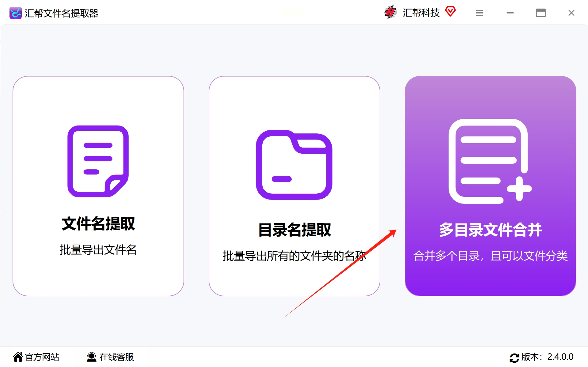Click the 批量导出所有的文件夹的名称 description
Image resolution: width=588 pixels, height=367 pixels.
point(294,256)
